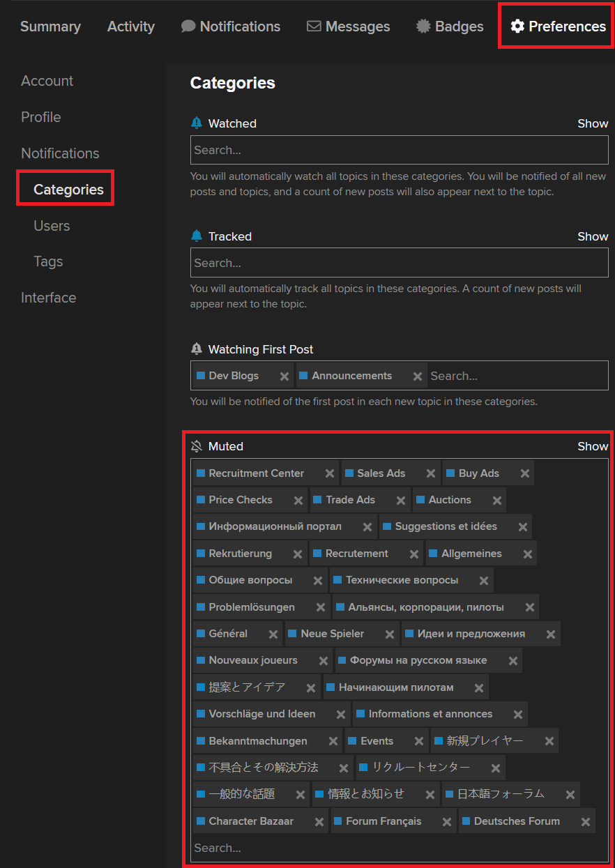Click the 新規プレイヤー tag label

point(485,740)
